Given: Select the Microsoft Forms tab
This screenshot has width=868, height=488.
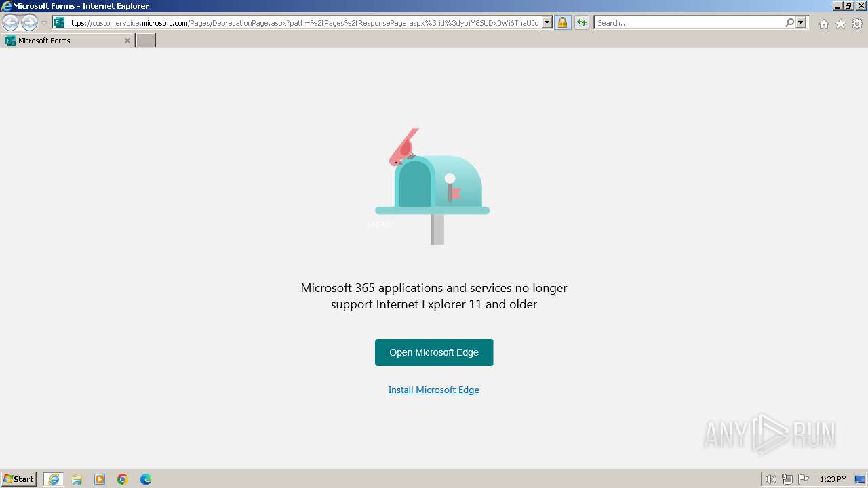Looking at the screenshot, I should tap(68, 41).
